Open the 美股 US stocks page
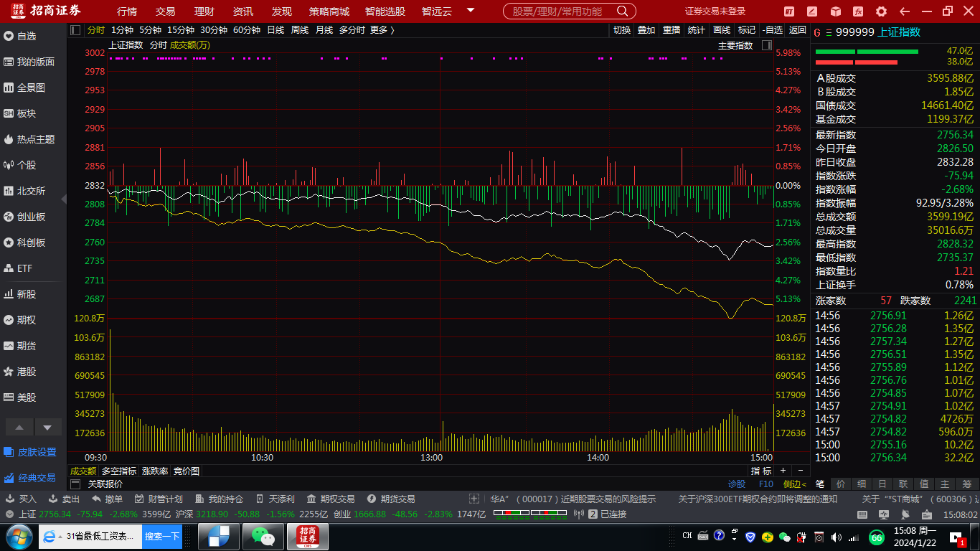This screenshot has width=980, height=551. 20,397
